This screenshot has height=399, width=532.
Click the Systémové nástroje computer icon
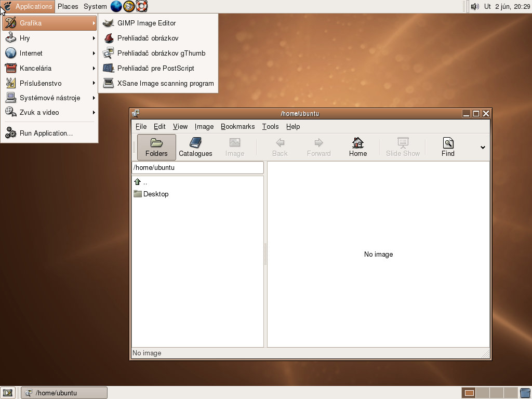[x=10, y=98]
